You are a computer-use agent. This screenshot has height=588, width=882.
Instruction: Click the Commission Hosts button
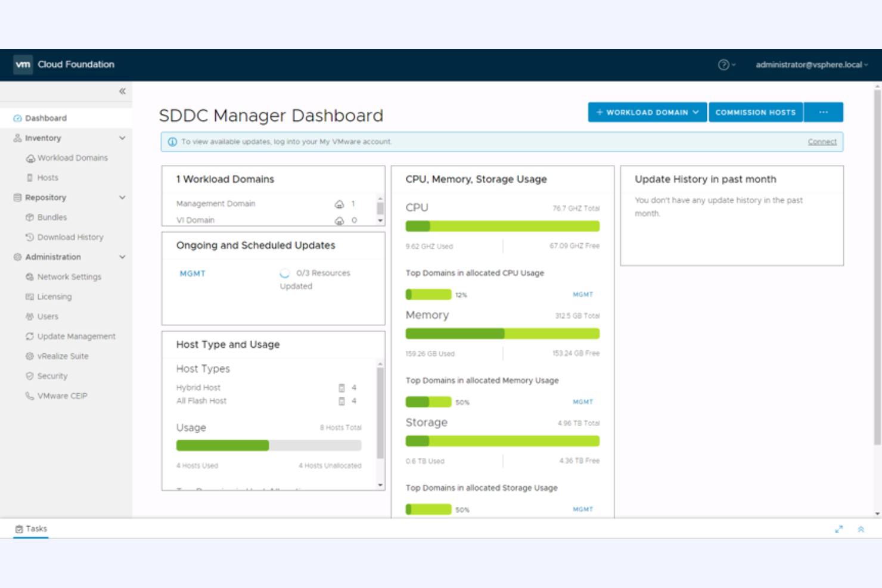coord(756,112)
